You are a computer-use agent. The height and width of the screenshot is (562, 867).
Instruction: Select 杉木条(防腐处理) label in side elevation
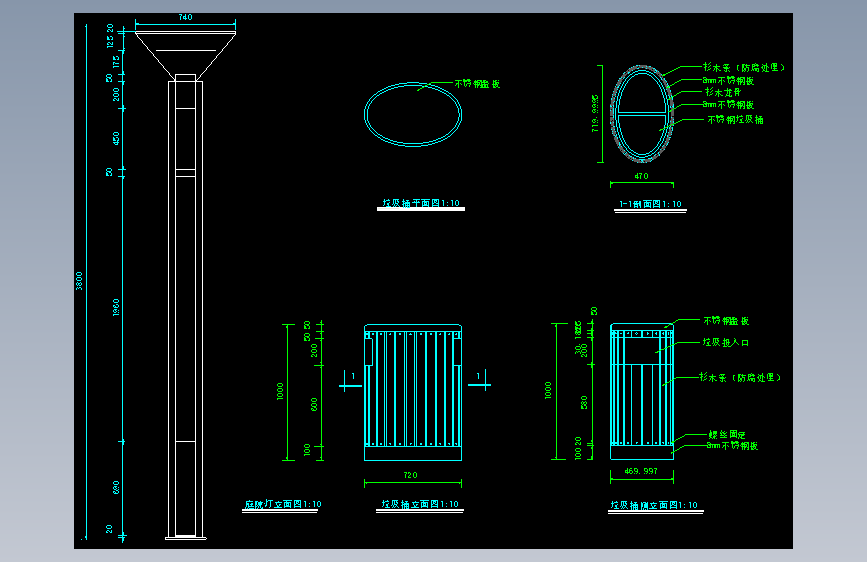[740, 377]
